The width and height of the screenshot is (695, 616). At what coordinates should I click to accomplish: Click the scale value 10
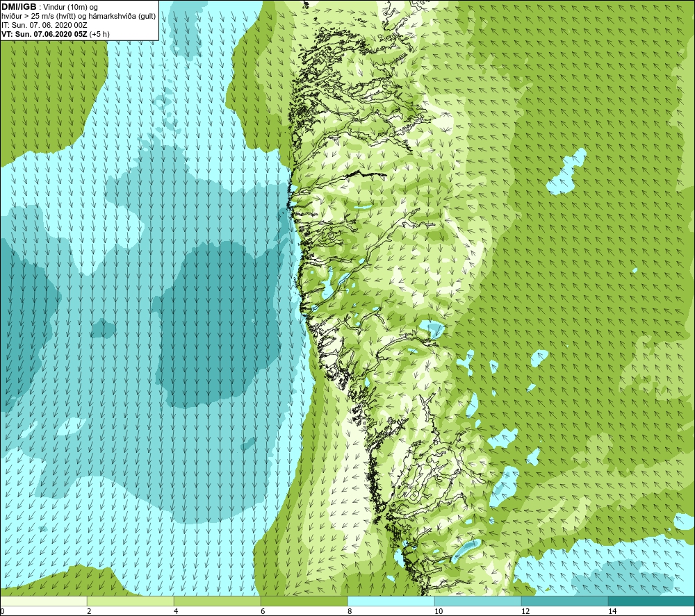tap(439, 611)
